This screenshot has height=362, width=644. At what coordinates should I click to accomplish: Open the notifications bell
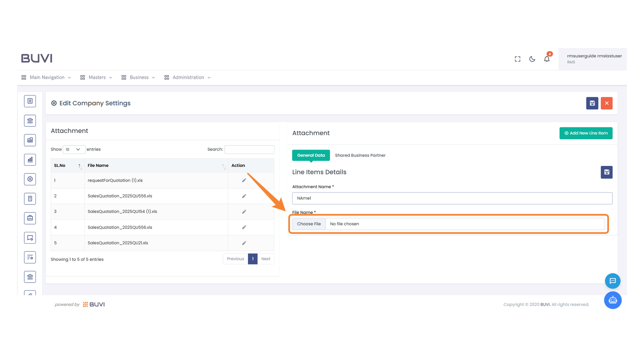(547, 59)
